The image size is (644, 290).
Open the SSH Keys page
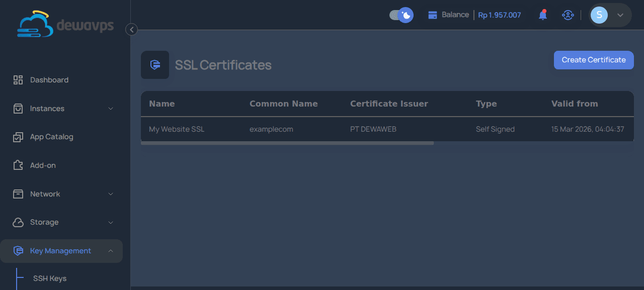coord(49,278)
